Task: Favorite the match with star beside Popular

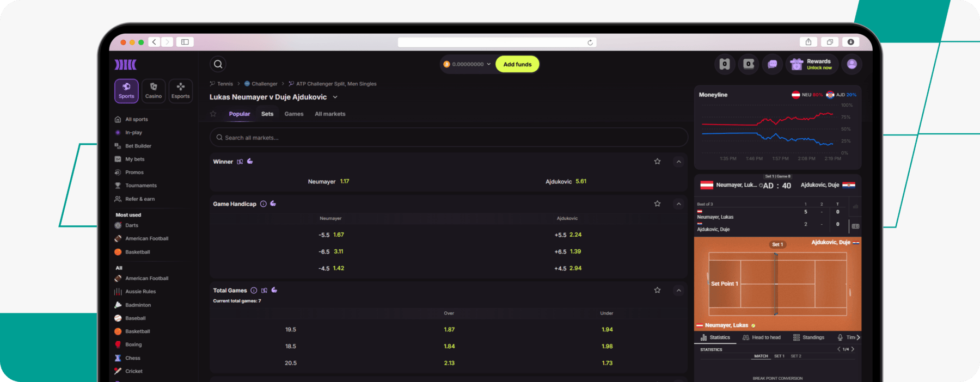Action: pos(213,114)
